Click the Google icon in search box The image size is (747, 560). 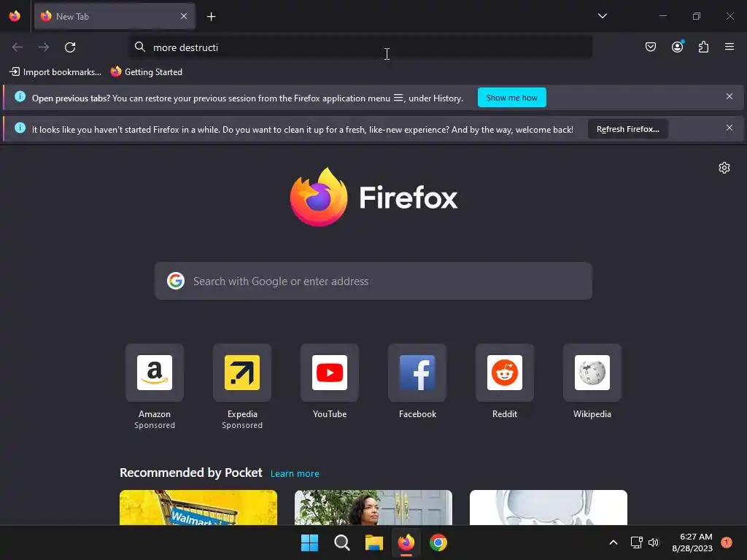coord(176,281)
